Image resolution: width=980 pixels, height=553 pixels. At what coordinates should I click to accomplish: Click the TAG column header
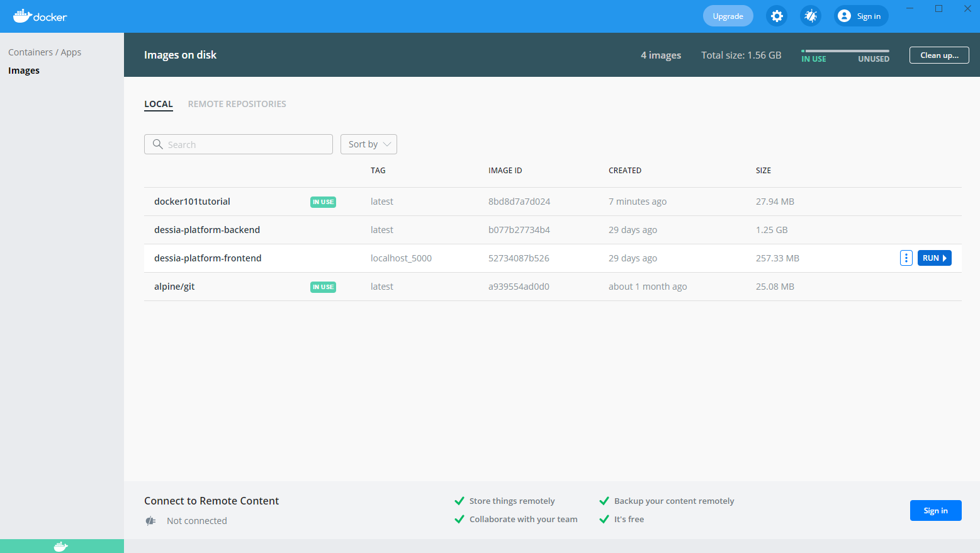[378, 171]
